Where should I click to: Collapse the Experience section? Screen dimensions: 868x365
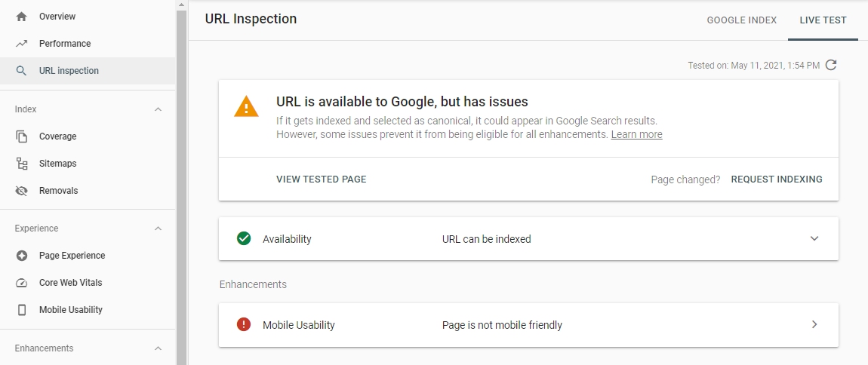click(x=158, y=229)
